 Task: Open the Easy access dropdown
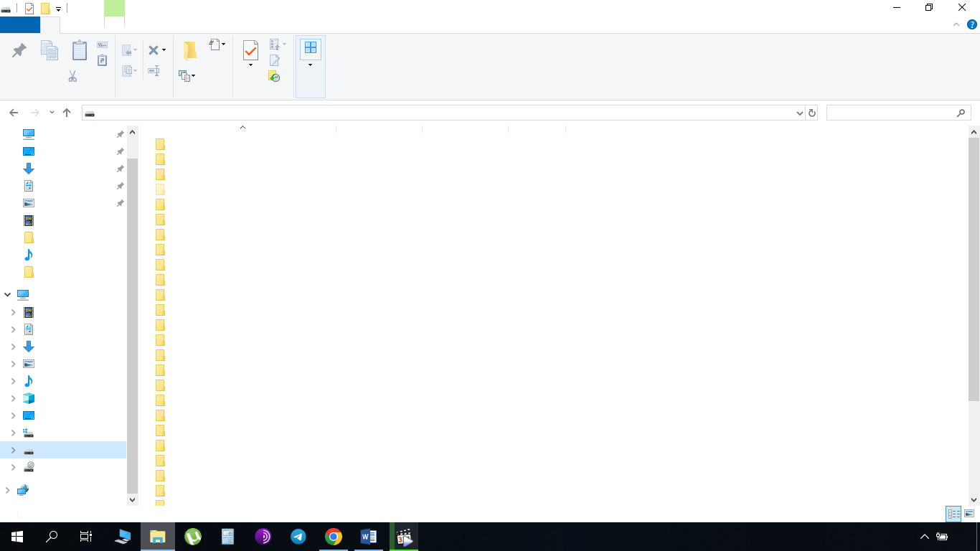click(x=187, y=75)
